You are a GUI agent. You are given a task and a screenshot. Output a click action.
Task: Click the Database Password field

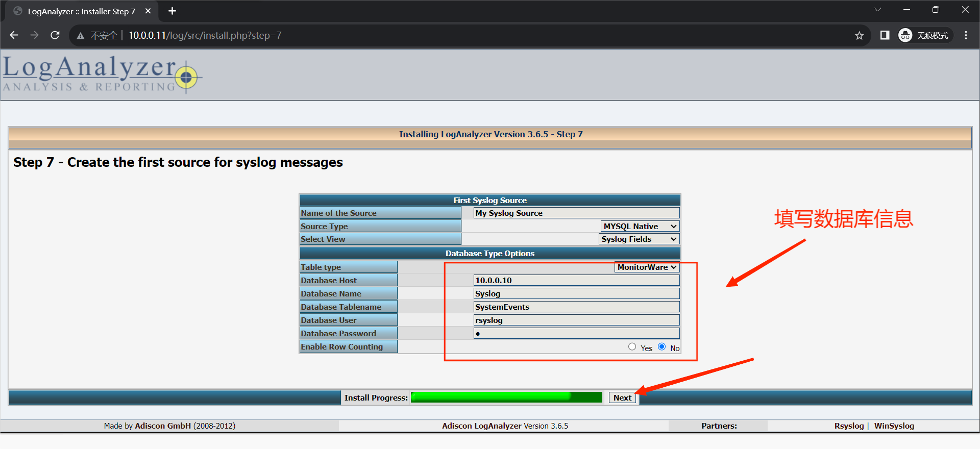(577, 333)
